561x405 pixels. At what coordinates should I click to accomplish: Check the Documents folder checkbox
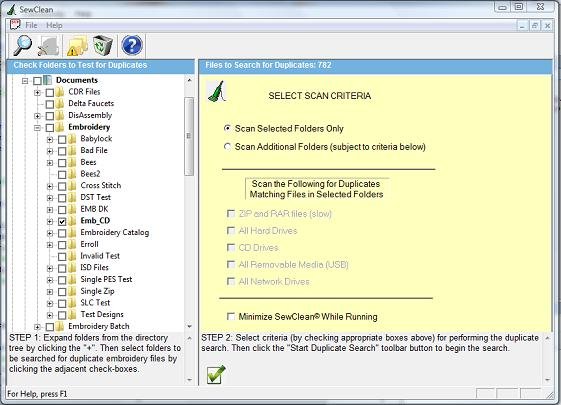(x=38, y=80)
